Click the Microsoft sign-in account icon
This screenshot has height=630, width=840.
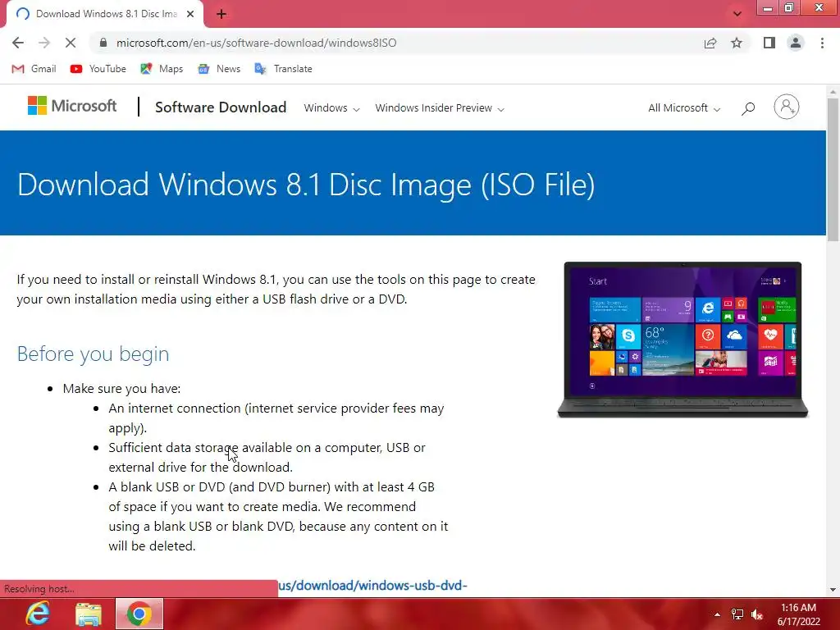point(787,107)
